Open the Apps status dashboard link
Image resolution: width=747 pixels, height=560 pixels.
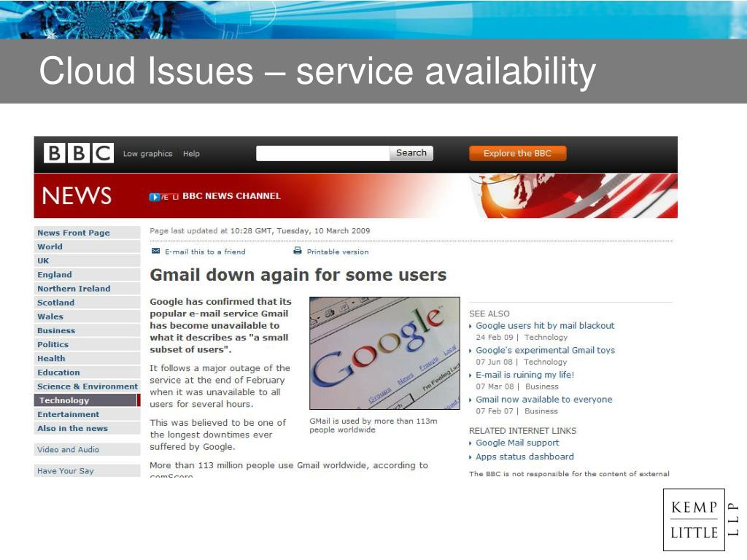point(525,456)
